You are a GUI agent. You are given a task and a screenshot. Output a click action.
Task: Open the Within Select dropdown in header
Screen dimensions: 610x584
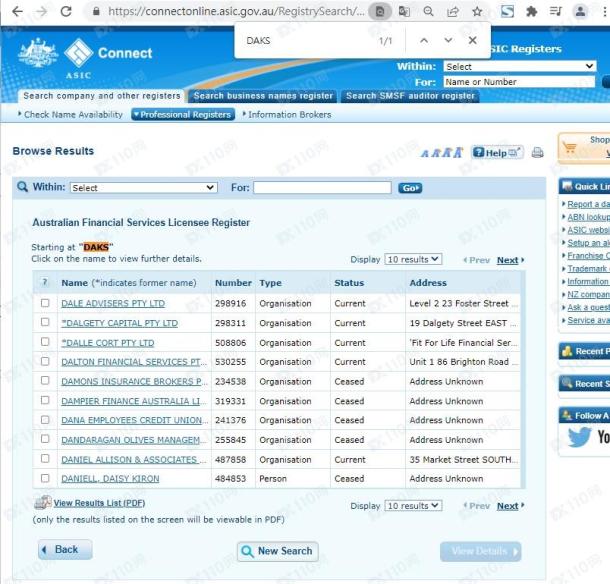(x=519, y=67)
